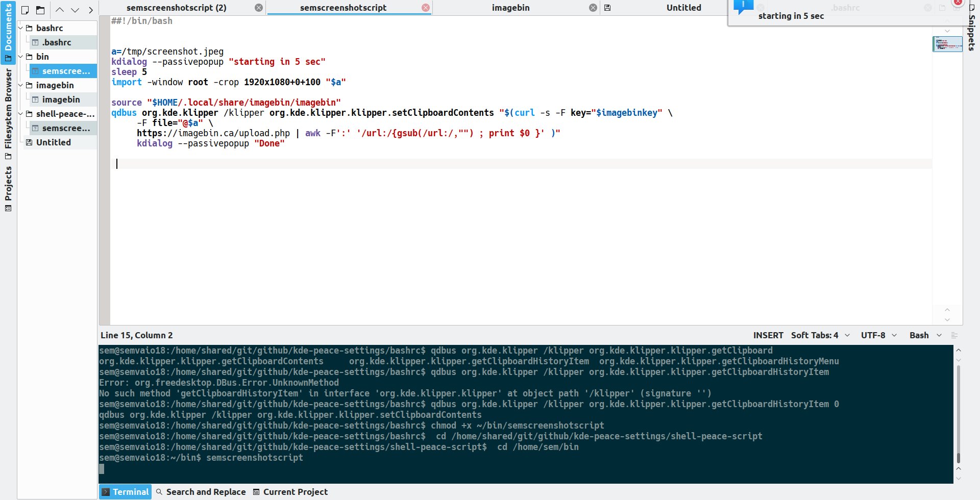Click the terminal scrollbar top arrow
Viewport: 980px width, 500px height.
pyautogui.click(x=959, y=350)
